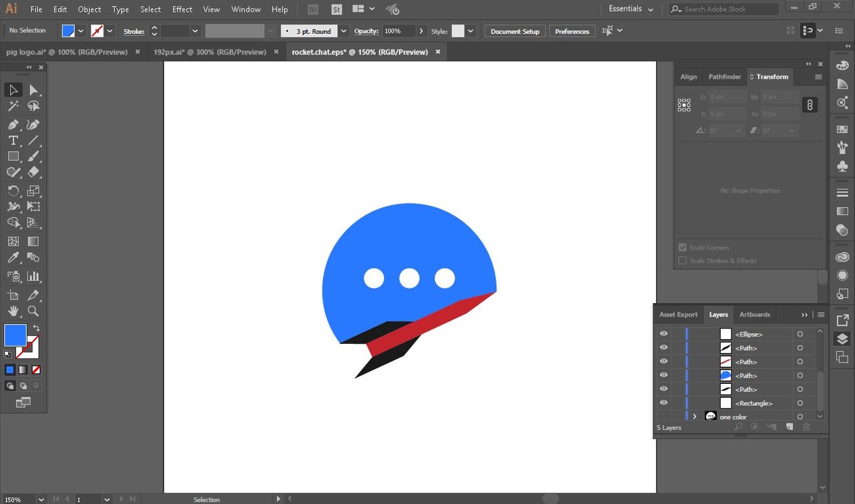
Task: Select the Curvature tool
Action: pyautogui.click(x=33, y=125)
